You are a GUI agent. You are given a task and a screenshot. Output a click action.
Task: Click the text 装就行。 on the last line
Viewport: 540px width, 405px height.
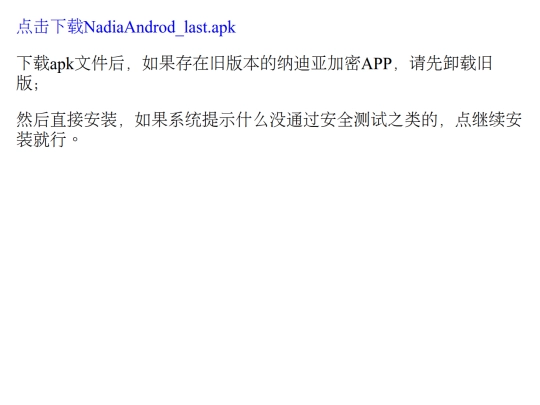tap(48, 139)
